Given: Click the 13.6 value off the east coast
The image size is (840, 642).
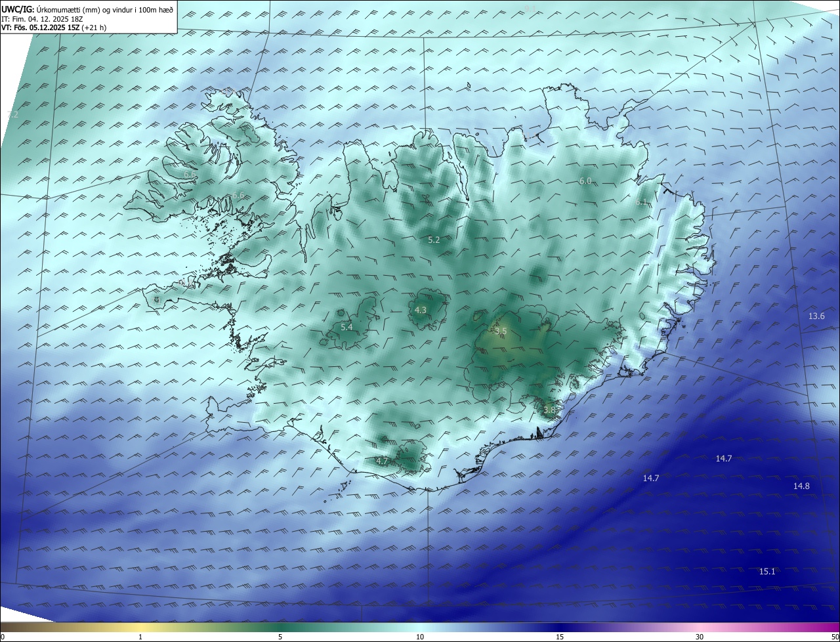Looking at the screenshot, I should [816, 316].
